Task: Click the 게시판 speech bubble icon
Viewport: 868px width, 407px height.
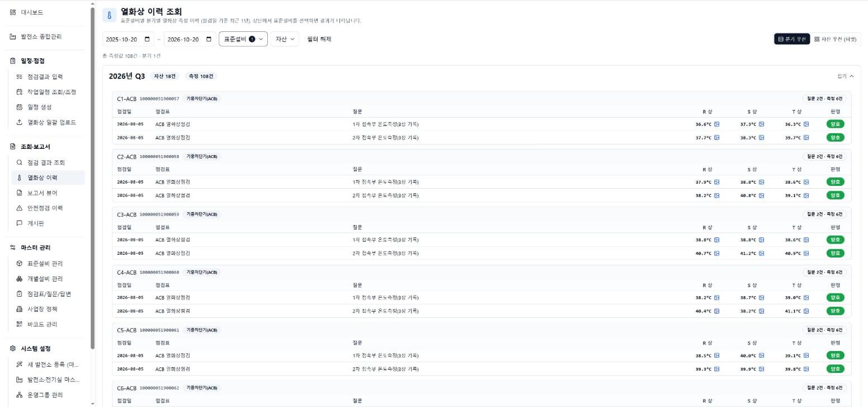Action: click(20, 223)
